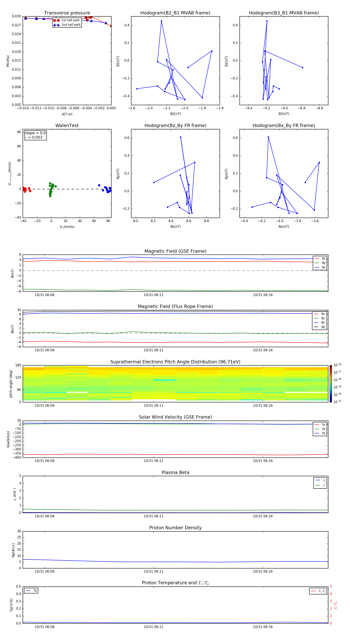The image size is (351, 644).
Task: Select 'Bz' in GSE magnetic field legend
Action: click(320, 267)
